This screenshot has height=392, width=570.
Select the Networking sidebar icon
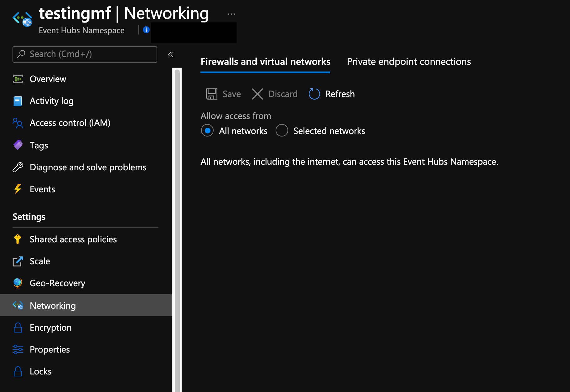point(18,305)
